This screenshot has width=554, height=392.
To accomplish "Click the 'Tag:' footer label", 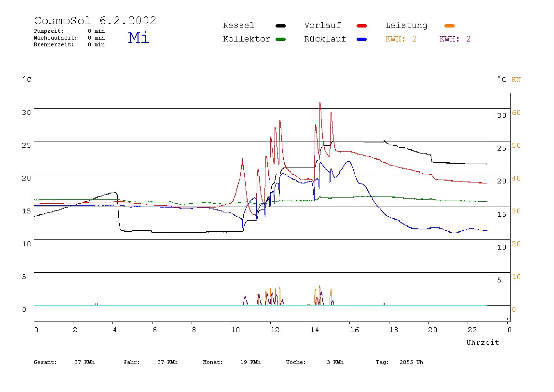I will [382, 362].
